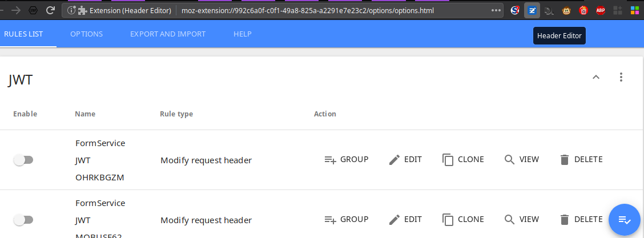Reload the current browser page
Image resolution: width=644 pixels, height=238 pixels.
50,10
